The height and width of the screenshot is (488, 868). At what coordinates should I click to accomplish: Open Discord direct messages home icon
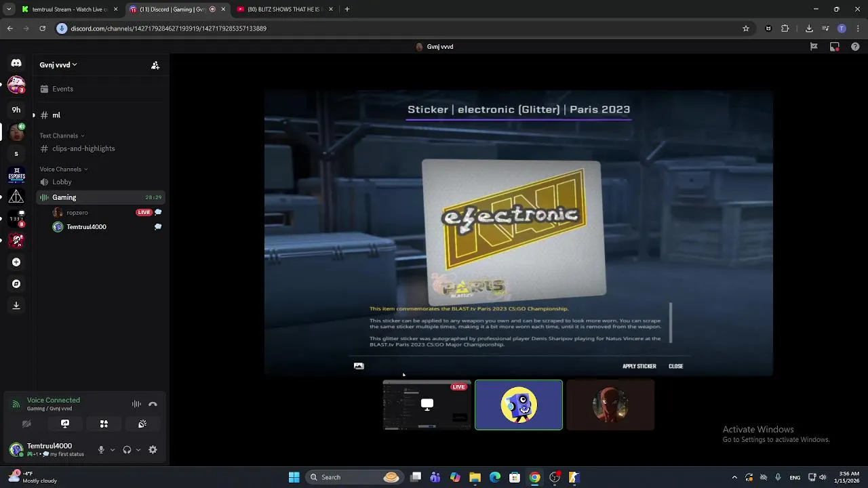16,63
